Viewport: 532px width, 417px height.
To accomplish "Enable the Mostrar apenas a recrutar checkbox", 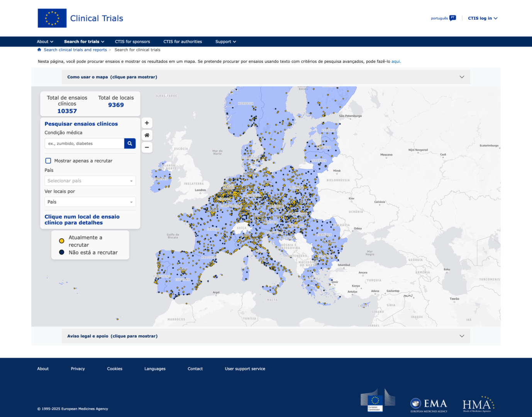I will [48, 161].
